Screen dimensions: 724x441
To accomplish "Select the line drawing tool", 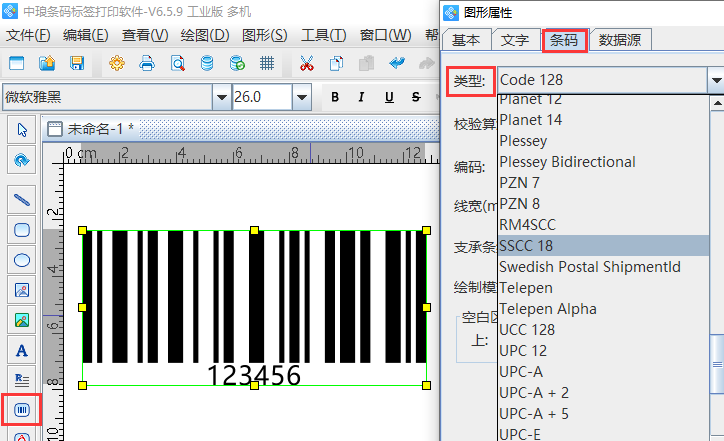I will tap(22, 199).
